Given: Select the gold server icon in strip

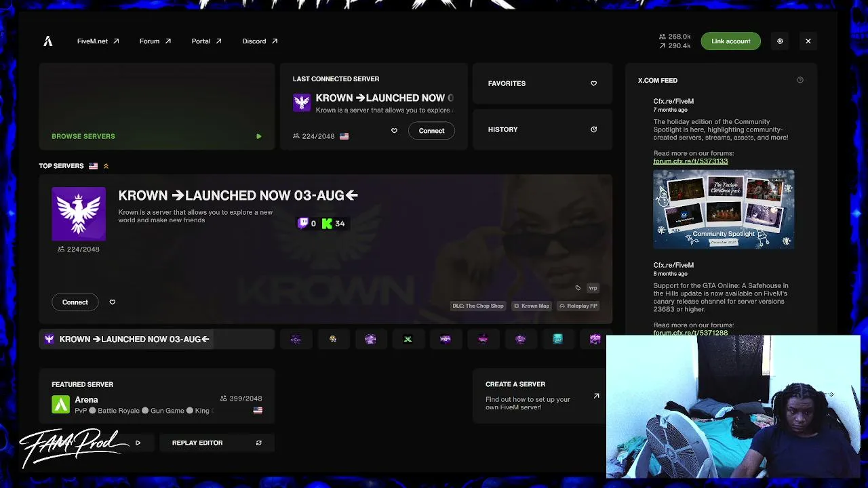Looking at the screenshot, I should click(333, 339).
